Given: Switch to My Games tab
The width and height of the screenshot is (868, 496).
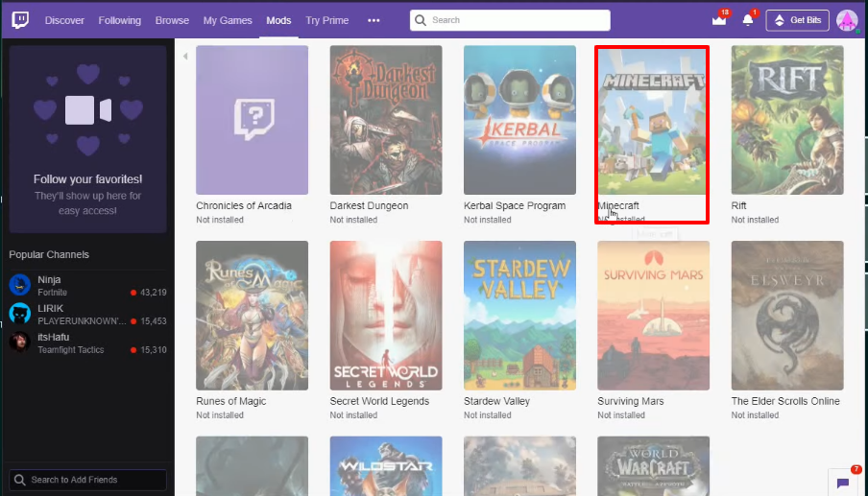Looking at the screenshot, I should tap(228, 20).
